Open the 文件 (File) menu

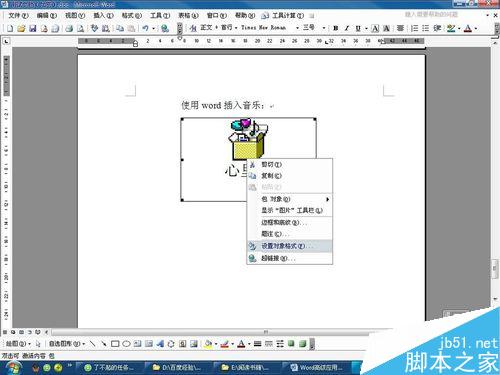coord(18,15)
